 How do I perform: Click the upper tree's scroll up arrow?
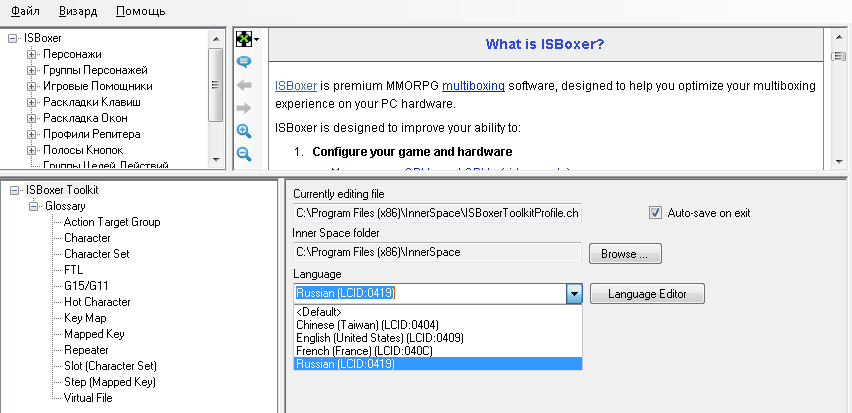pyautogui.click(x=216, y=38)
